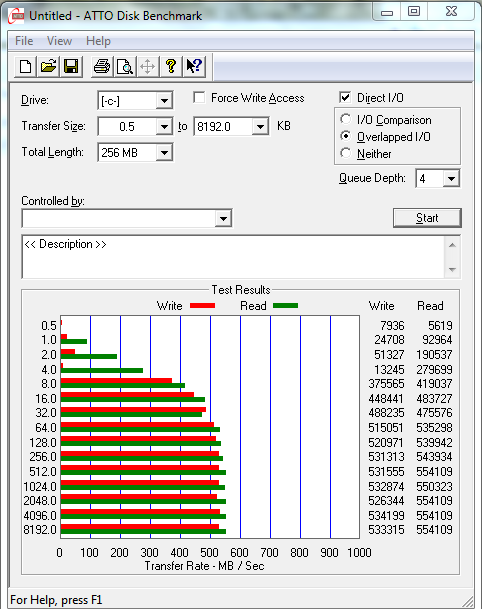Viewport: 482px width, 609px height.
Task: Expand the Queue Depth dropdown
Action: pyautogui.click(x=451, y=179)
